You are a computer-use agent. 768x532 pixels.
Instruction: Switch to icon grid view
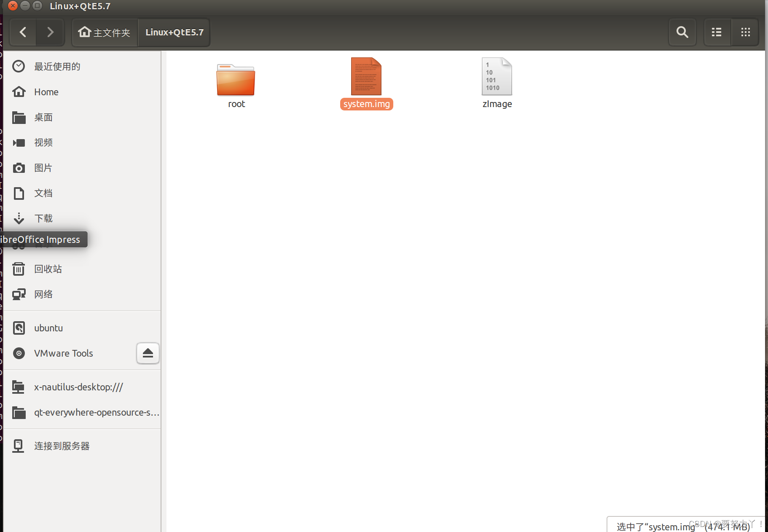745,32
